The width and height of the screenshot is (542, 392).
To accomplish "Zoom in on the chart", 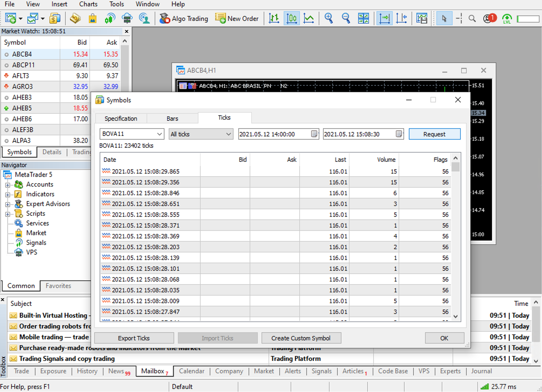I will (x=328, y=19).
